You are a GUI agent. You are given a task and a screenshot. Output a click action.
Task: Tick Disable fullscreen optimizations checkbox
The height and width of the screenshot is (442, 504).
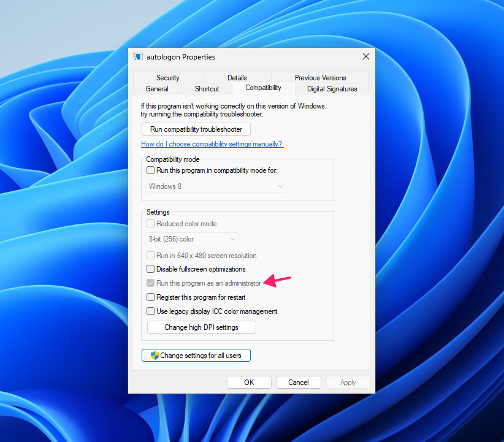coord(150,269)
